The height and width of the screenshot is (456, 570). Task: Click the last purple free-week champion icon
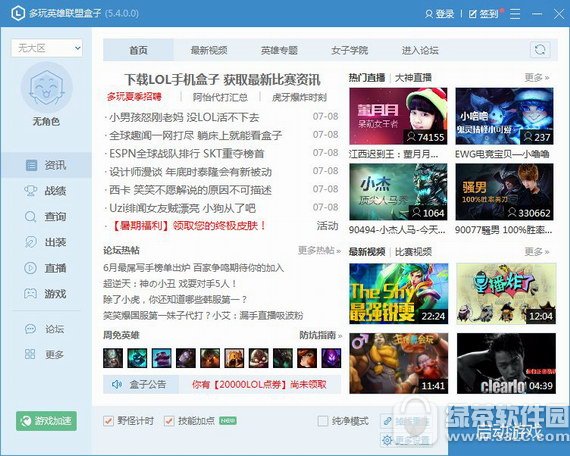pos(331,358)
